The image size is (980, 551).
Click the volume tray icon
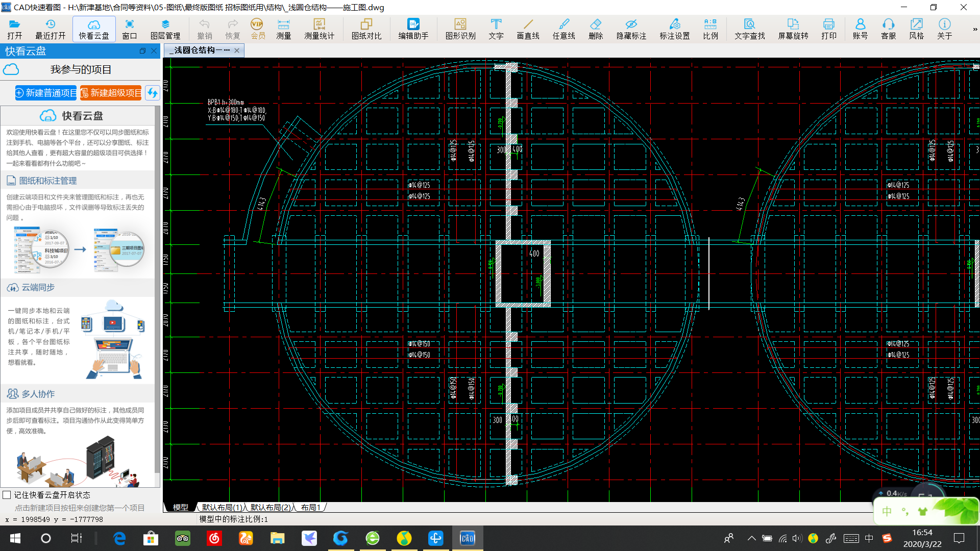pos(797,538)
